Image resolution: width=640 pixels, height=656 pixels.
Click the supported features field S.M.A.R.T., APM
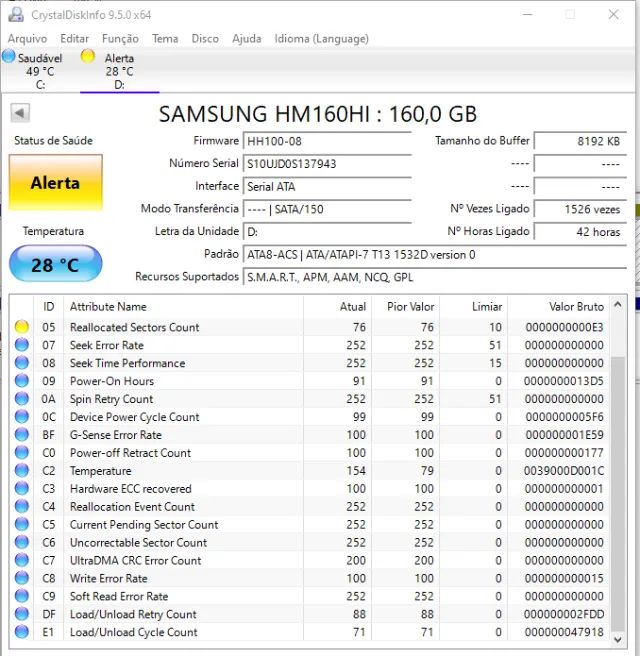click(435, 277)
